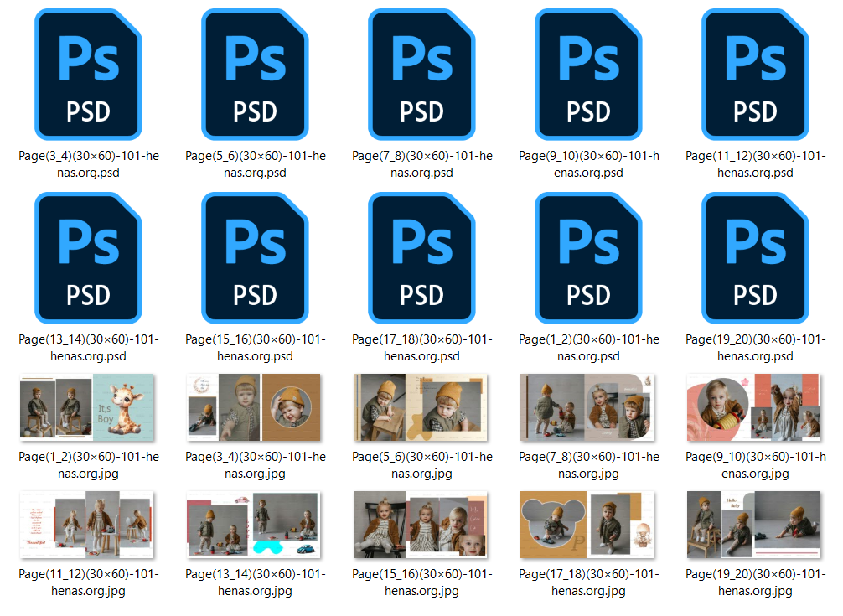
Task: Click filename Page(9_10)(30×60)-101-henas.org.psd
Action: [589, 164]
